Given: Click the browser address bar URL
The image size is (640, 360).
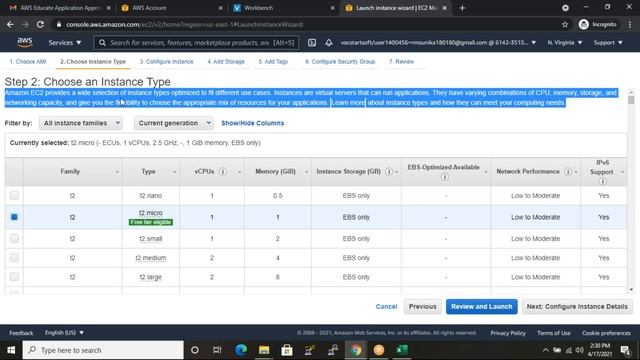Looking at the screenshot, I should click(x=184, y=24).
